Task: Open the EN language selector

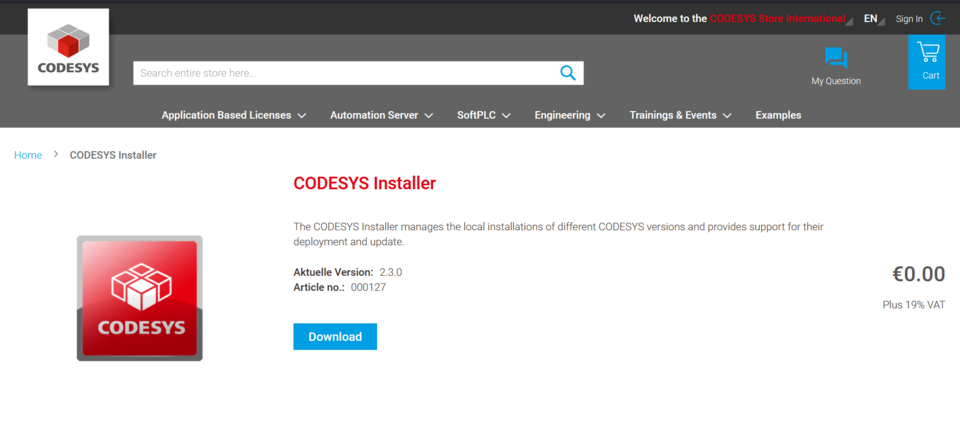Action: [x=874, y=19]
